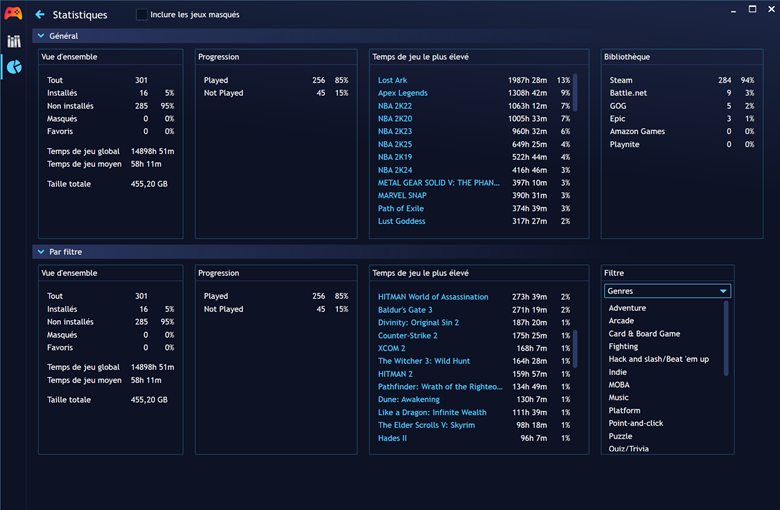Maximize the Playnite window
The image size is (780, 510).
tap(752, 10)
